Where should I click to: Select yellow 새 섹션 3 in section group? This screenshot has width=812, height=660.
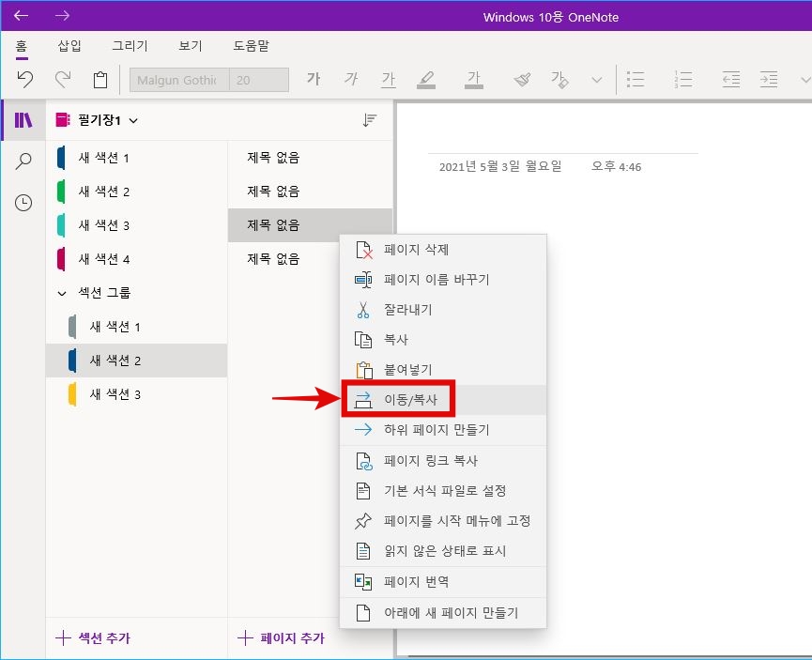(x=137, y=394)
